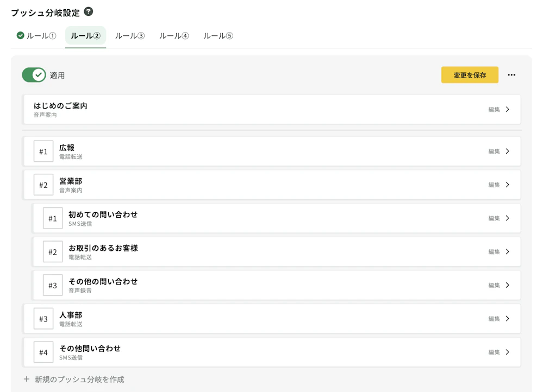This screenshot has height=392, width=543.
Task: Click the #1 box beside 初めての問い合わせ
Action: (x=53, y=218)
